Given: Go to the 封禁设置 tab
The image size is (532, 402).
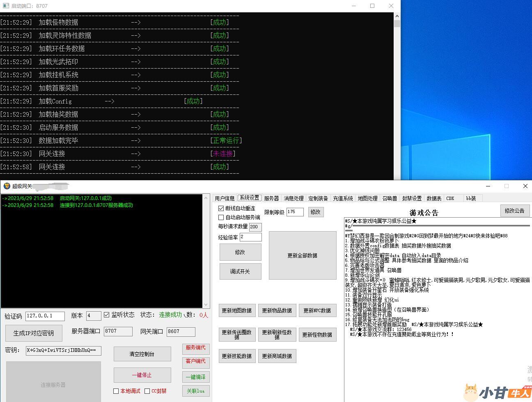Looking at the screenshot, I should pos(412,198).
